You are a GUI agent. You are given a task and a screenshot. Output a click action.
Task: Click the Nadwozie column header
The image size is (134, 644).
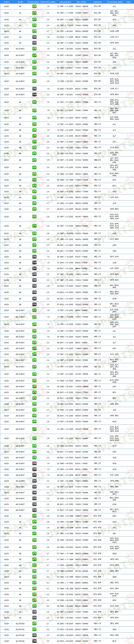(98, 2)
